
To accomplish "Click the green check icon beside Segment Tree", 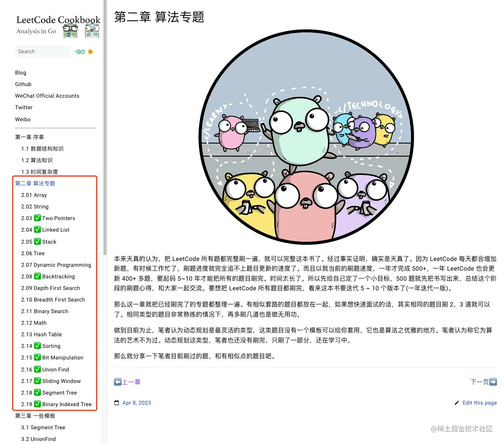I will pyautogui.click(x=37, y=392).
